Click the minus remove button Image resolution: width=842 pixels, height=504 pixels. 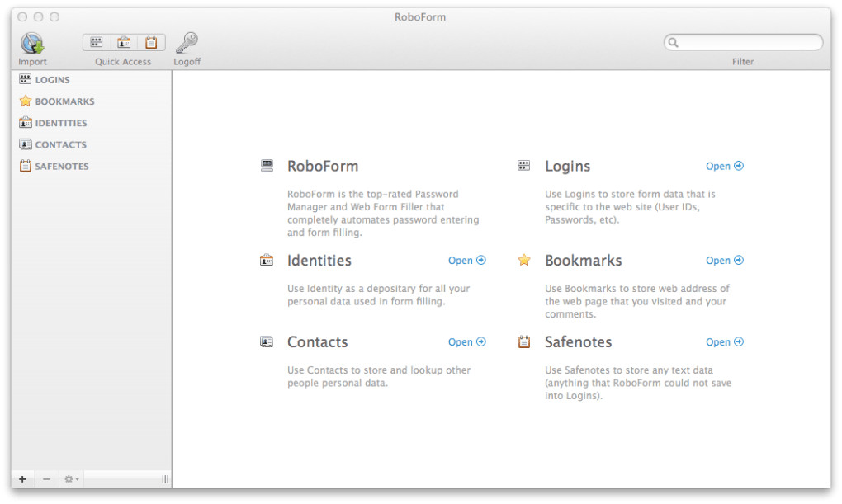point(46,478)
